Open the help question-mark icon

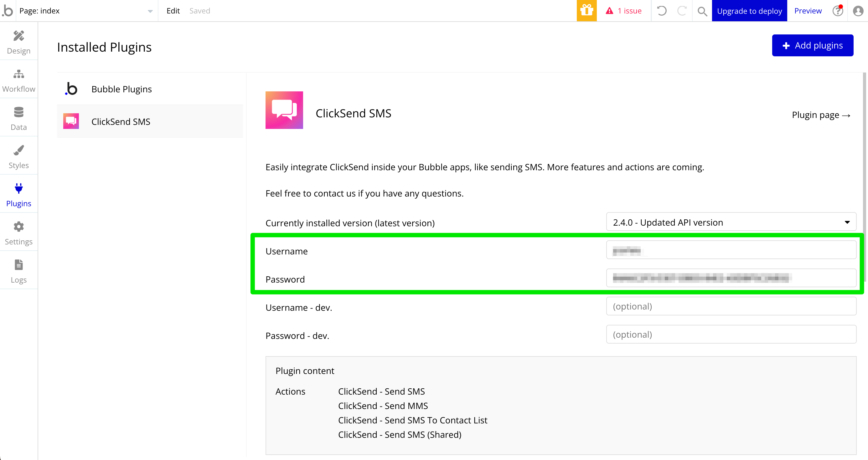tap(838, 11)
